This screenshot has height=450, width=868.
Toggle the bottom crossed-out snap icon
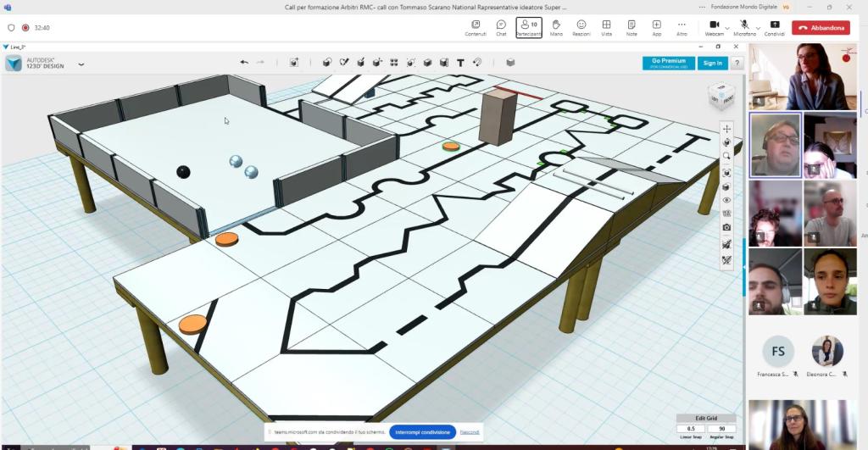coord(726,259)
